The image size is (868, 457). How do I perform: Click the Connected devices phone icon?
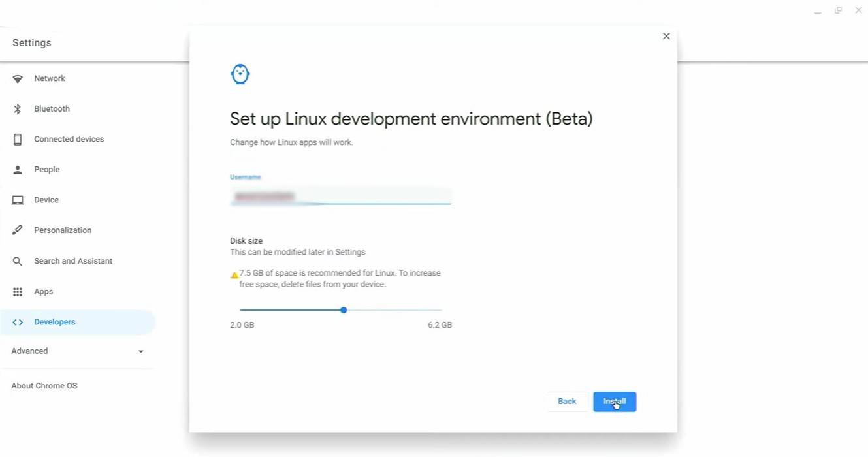pos(18,139)
